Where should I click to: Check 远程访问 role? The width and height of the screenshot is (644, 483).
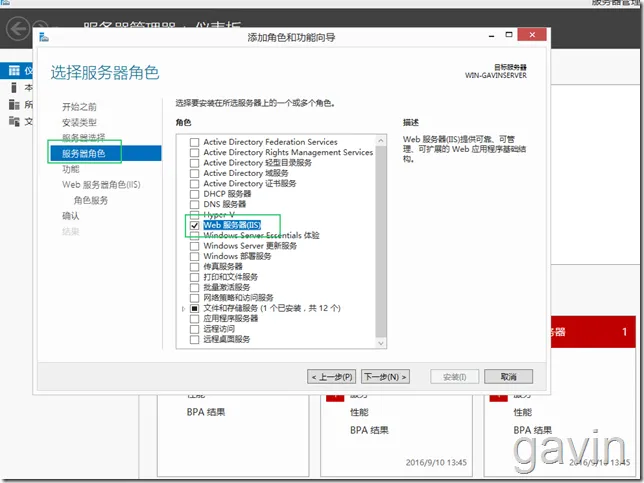194,329
